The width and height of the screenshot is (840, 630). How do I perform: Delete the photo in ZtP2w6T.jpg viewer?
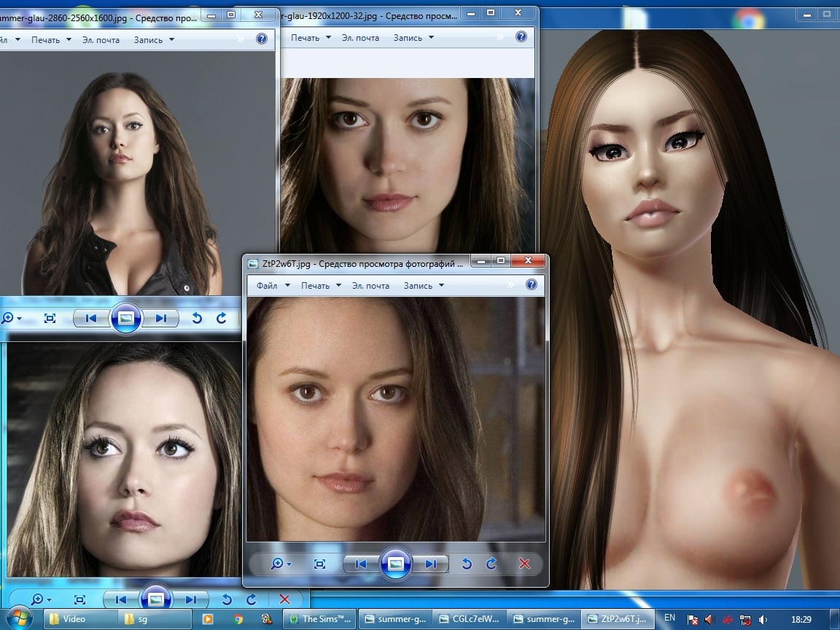pos(524,564)
